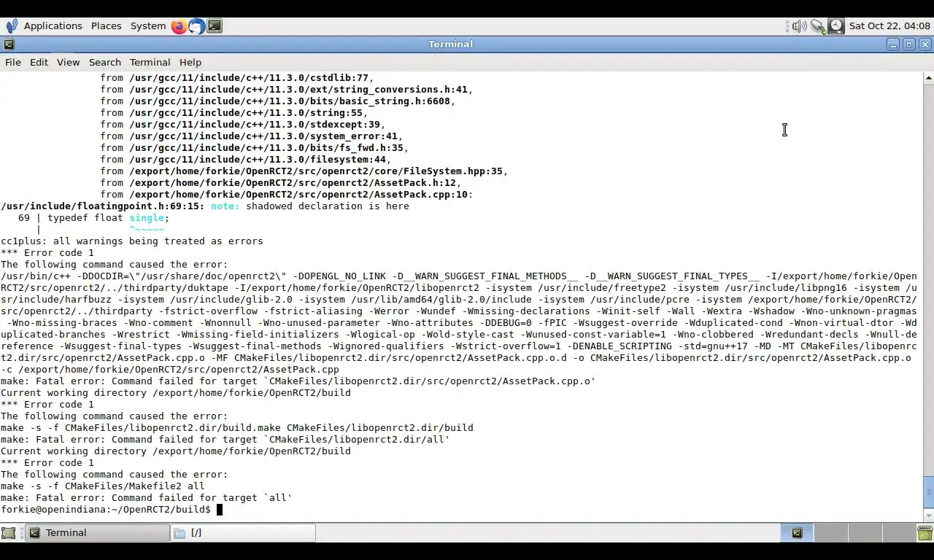The width and height of the screenshot is (934, 560).
Task: Open the calendar from the Sat Oct 22 clock
Action: point(889,26)
